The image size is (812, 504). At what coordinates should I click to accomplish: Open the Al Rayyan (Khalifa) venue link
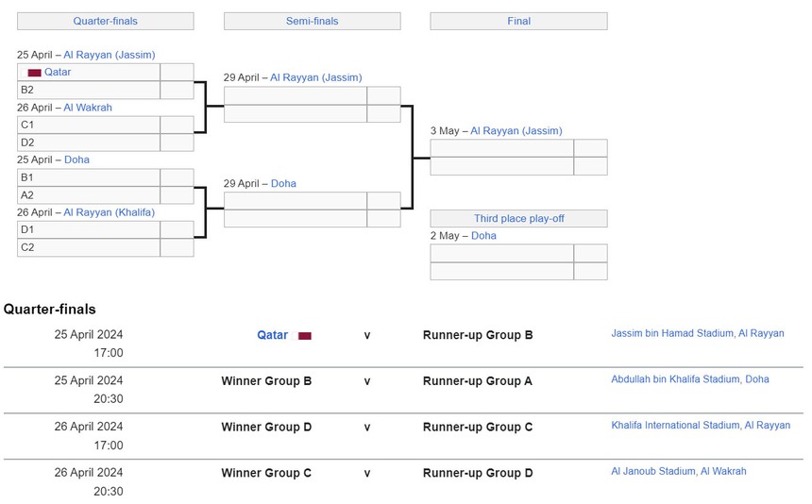click(109, 212)
